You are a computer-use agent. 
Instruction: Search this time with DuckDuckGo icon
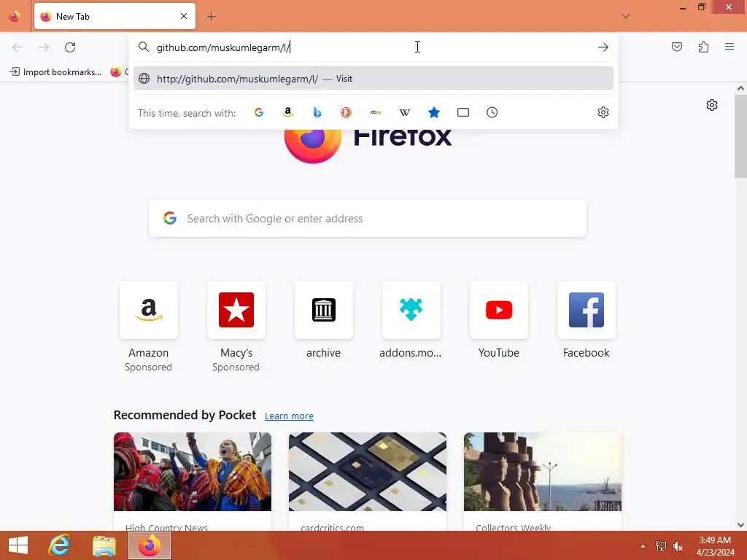(347, 112)
